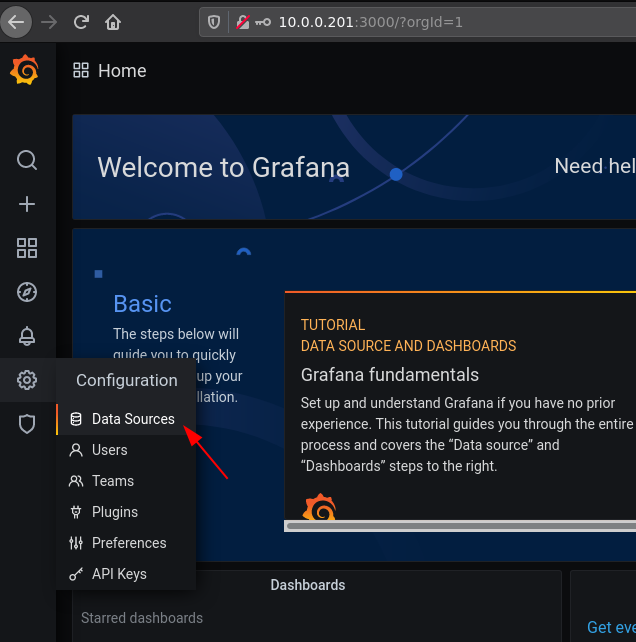Click the Users person icon in the menu
The height and width of the screenshot is (642, 636).
coord(76,450)
